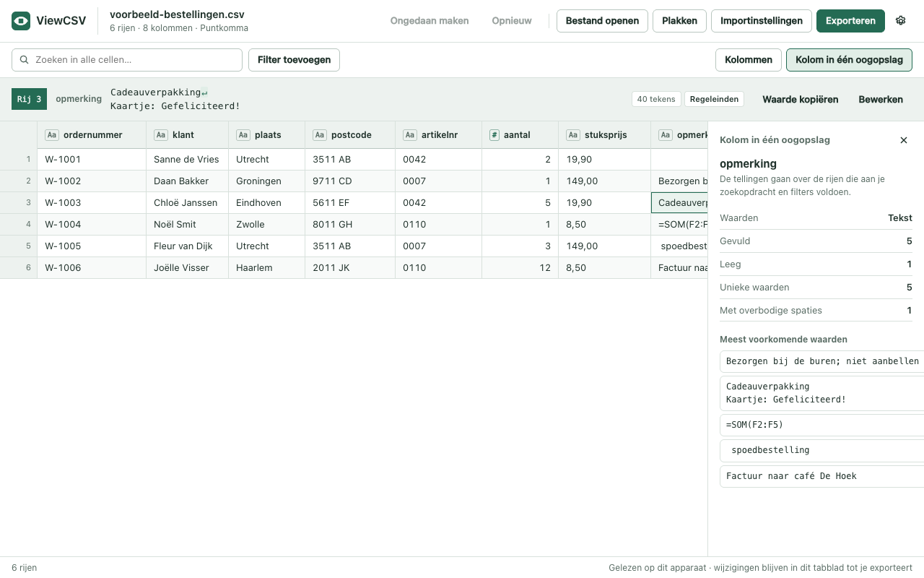The height and width of the screenshot is (578, 924).
Task: Open Importinstellingen
Action: [x=762, y=21]
